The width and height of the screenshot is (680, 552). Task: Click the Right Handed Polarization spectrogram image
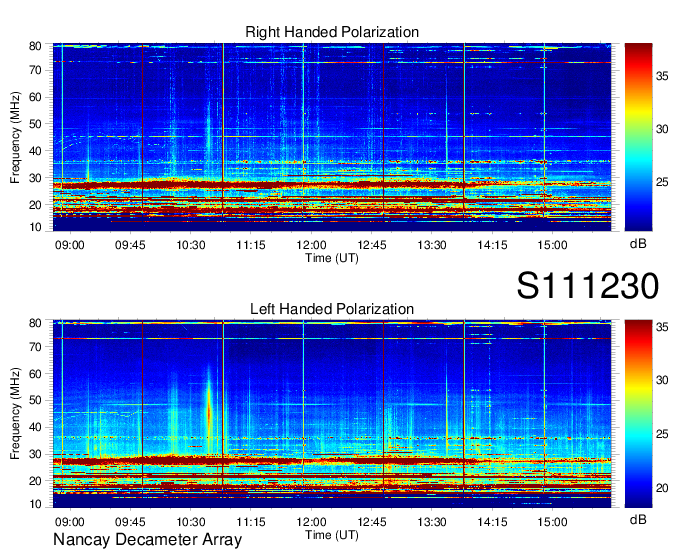[332, 137]
